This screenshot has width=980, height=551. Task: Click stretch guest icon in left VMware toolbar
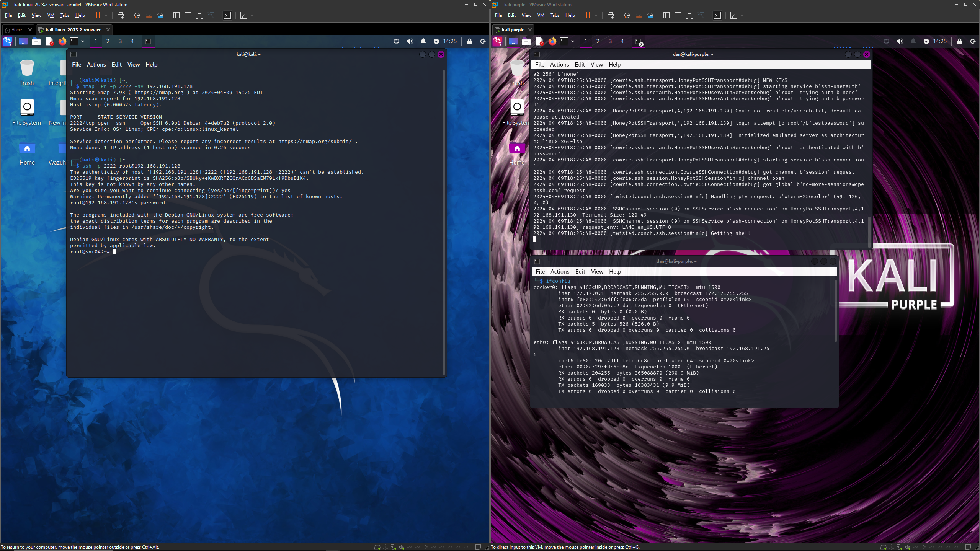[244, 15]
